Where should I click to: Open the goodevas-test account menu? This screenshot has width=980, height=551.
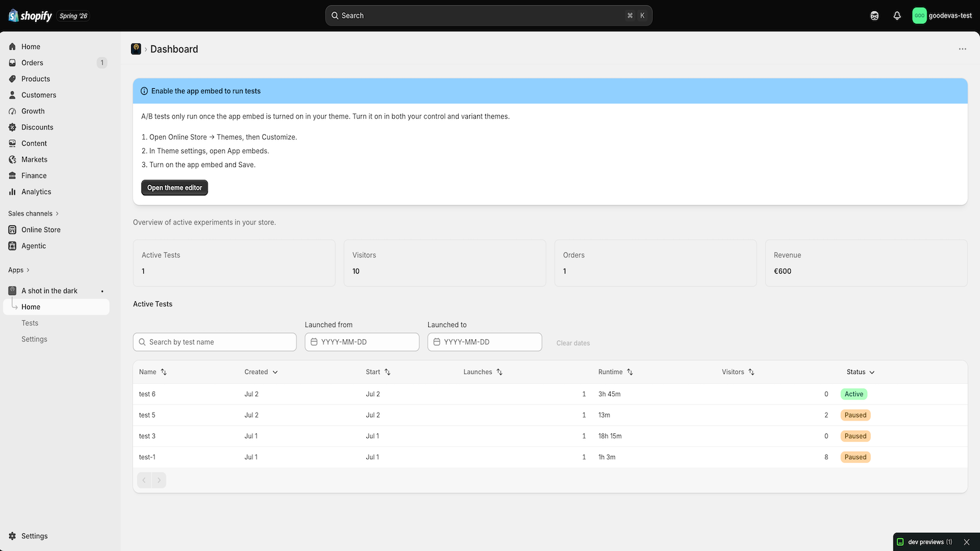(x=942, y=16)
